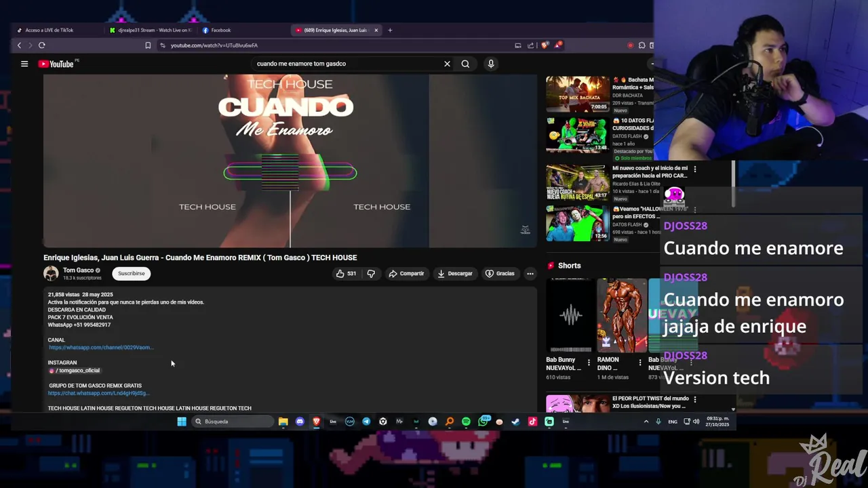Subscribe with the Suscribirse button
The image size is (868, 488).
pos(132,273)
